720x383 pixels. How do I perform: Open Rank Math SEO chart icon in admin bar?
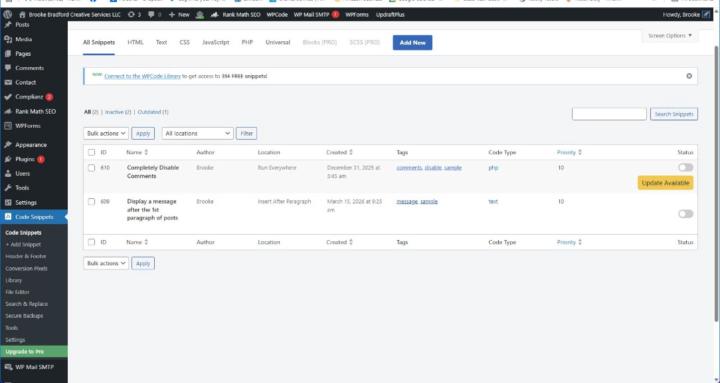pyautogui.click(x=214, y=15)
